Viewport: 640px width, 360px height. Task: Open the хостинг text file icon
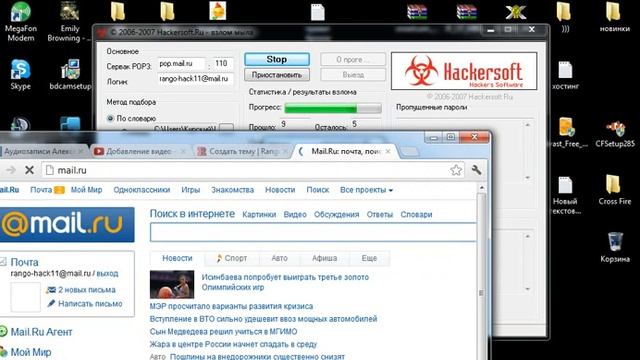pos(565,75)
